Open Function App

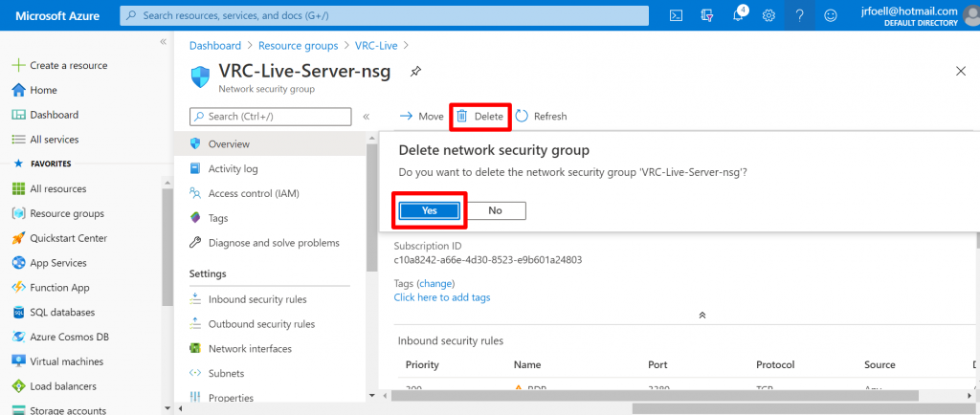51,288
